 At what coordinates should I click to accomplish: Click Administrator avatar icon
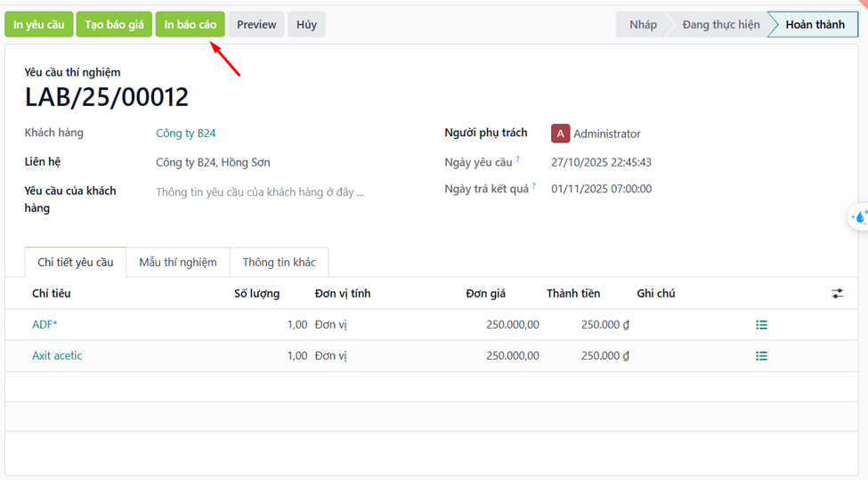point(560,134)
